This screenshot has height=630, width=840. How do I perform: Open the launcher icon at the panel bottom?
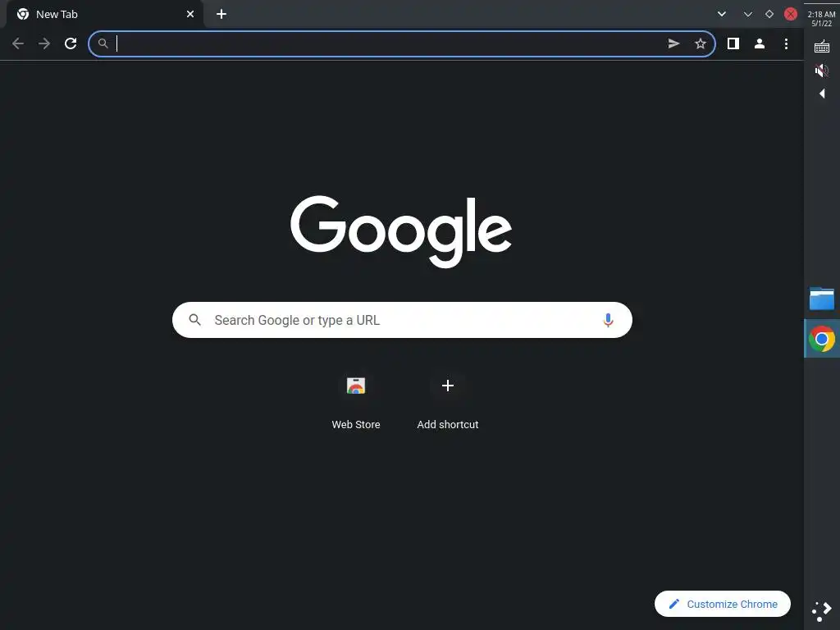pos(822,611)
